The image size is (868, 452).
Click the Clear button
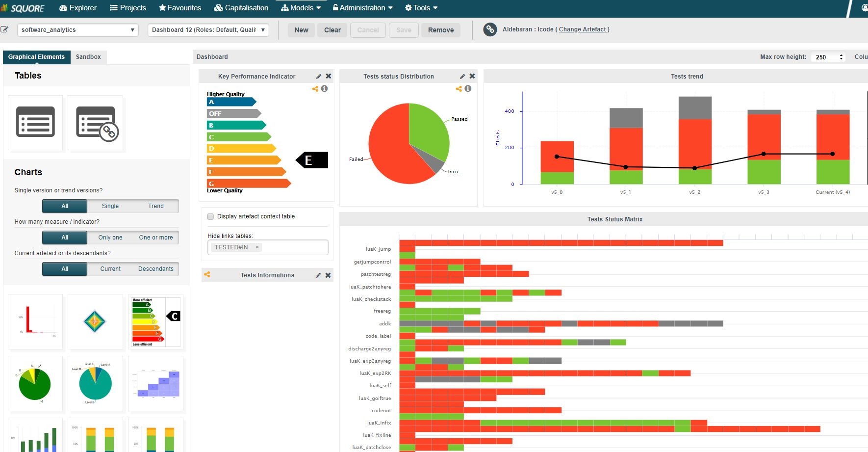[x=332, y=30]
